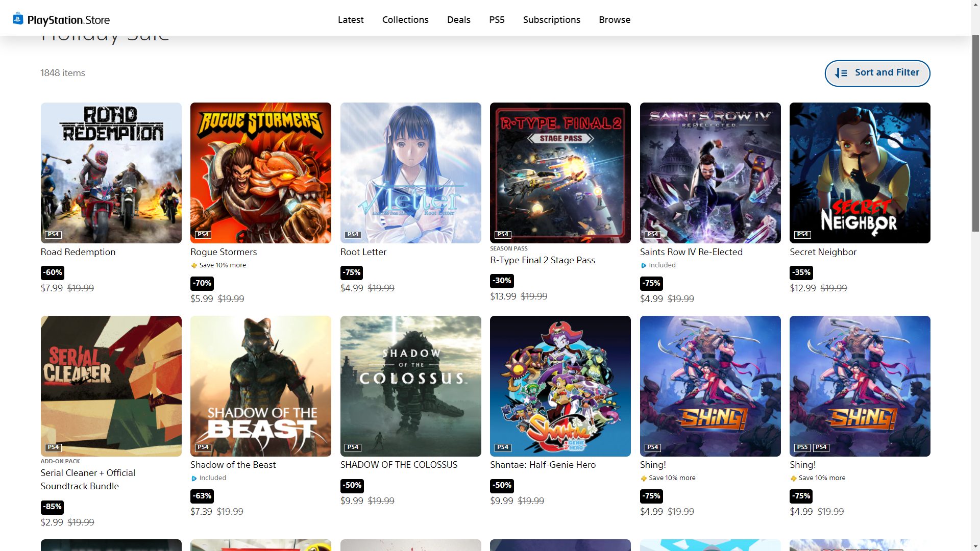
Task: Click the sort icon in Sort and Filter
Action: click(x=841, y=73)
